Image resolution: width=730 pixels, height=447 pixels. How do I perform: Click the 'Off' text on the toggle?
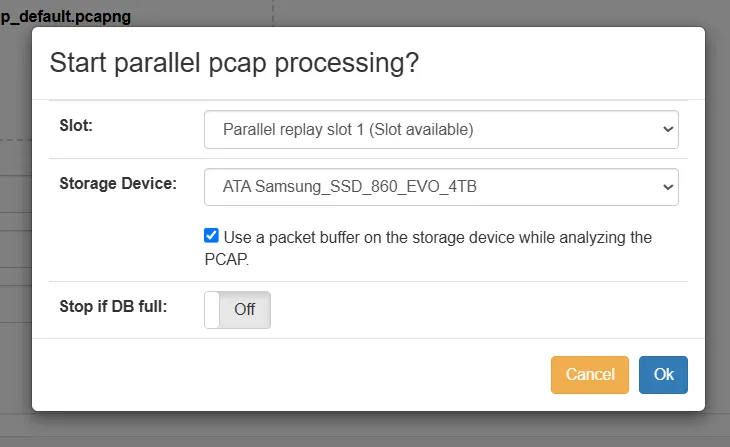(245, 309)
